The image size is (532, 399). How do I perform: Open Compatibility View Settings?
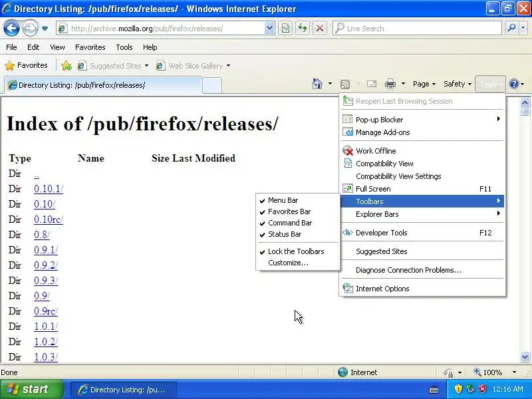pos(422,176)
